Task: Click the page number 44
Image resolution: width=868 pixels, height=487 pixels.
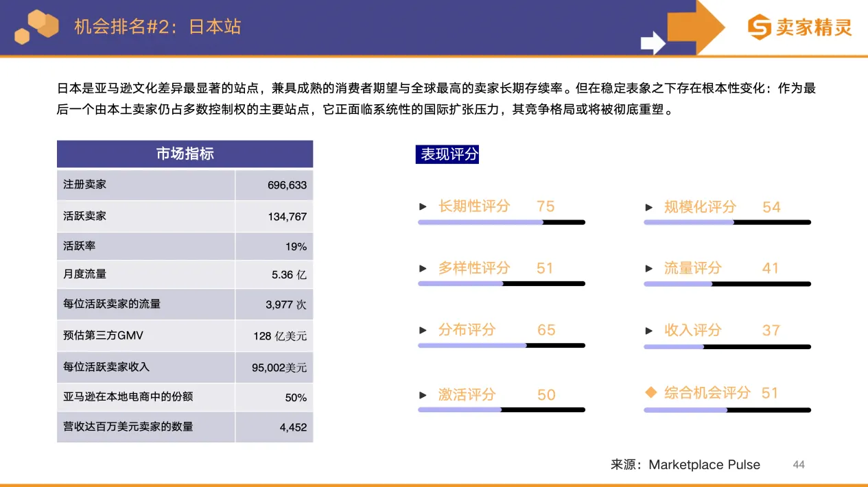Action: tap(798, 464)
